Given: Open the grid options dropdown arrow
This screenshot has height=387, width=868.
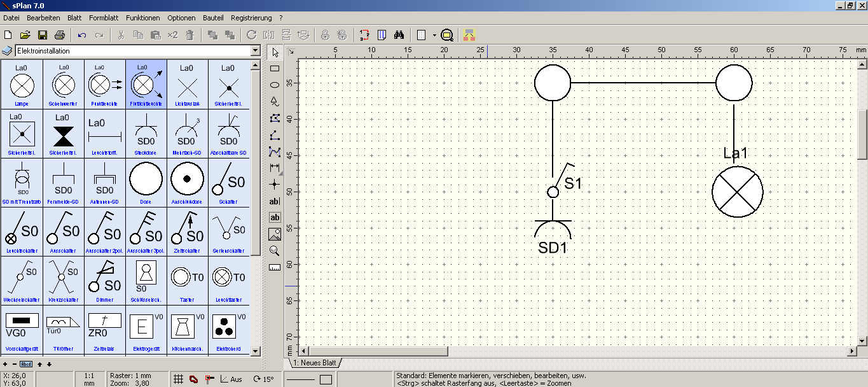Looking at the screenshot, I should pos(434,35).
